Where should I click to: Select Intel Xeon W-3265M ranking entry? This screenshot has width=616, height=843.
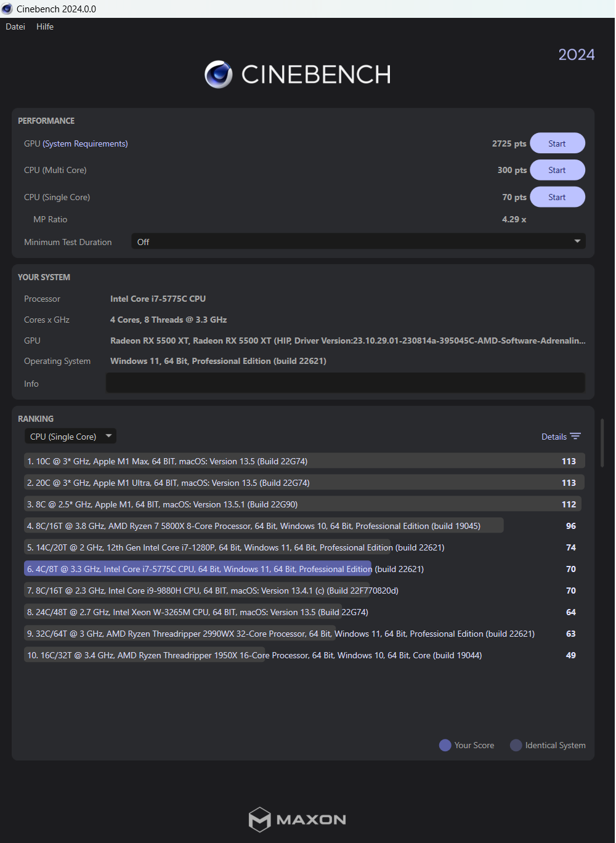pos(304,612)
